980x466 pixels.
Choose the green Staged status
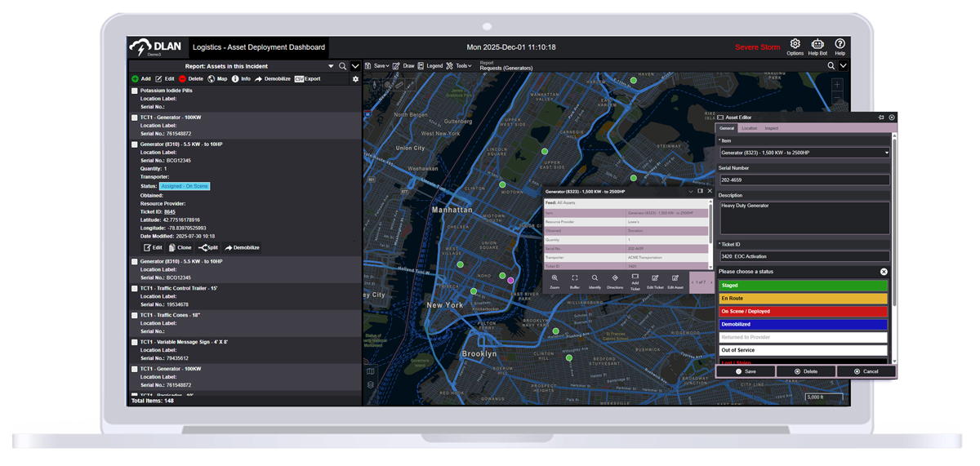click(x=803, y=286)
